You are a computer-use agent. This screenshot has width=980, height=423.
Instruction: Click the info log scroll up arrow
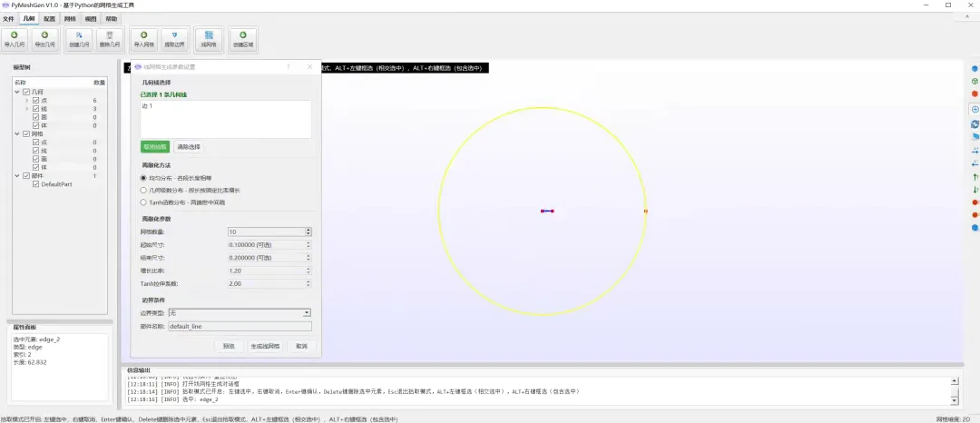pos(955,380)
